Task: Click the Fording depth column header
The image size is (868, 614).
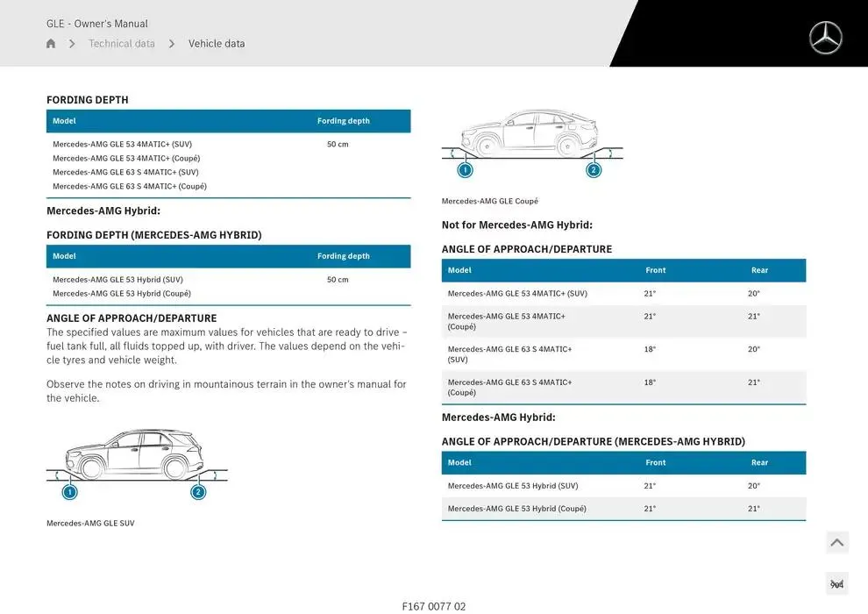Action: click(x=346, y=121)
